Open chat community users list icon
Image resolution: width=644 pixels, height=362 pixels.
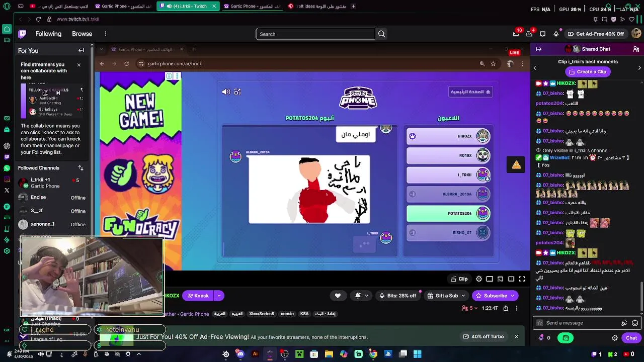pyautogui.click(x=636, y=49)
